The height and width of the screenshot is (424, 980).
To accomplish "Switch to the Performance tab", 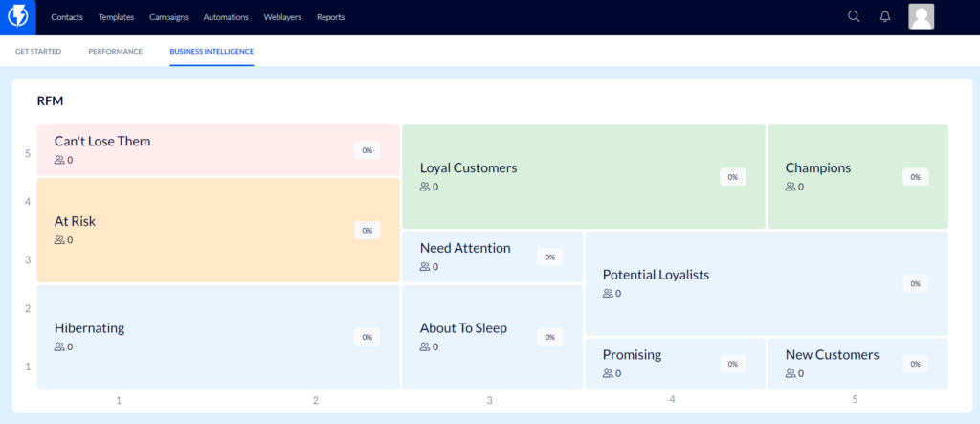I will click(x=115, y=52).
